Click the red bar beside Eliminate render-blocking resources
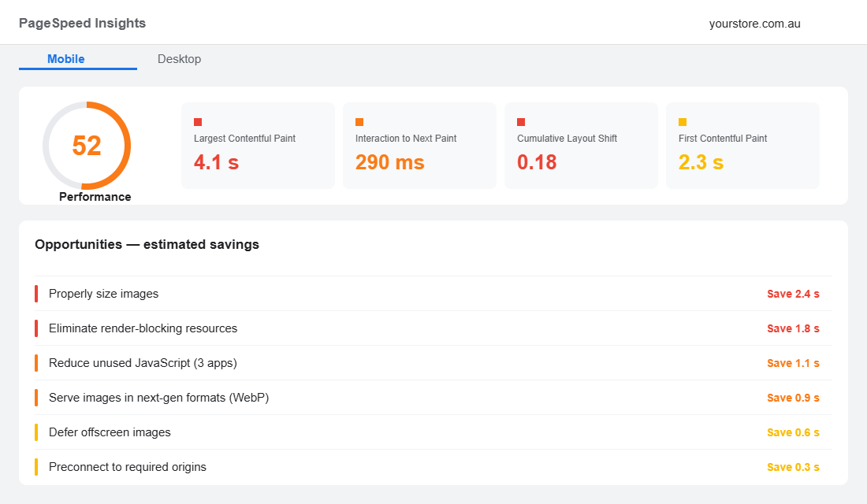867x504 pixels. pyautogui.click(x=36, y=328)
